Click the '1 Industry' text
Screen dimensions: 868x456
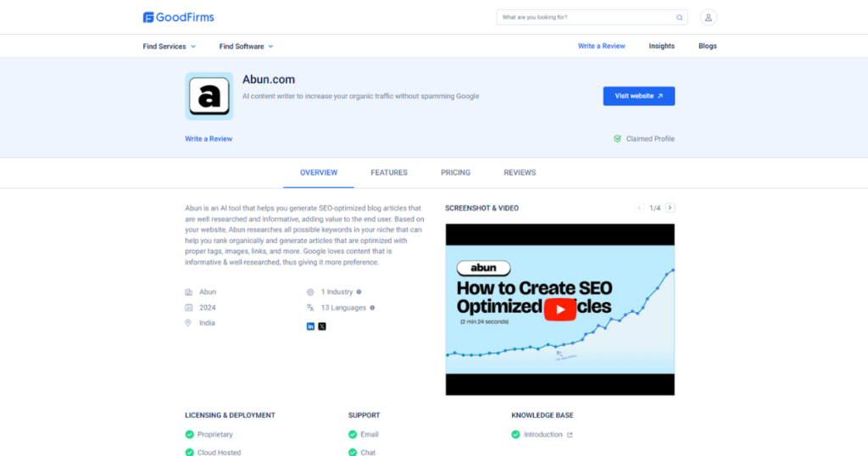coord(337,292)
